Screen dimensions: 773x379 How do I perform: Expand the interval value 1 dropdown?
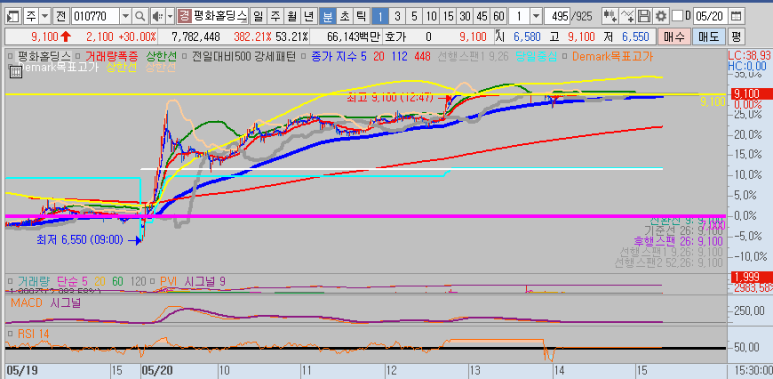tap(536, 16)
